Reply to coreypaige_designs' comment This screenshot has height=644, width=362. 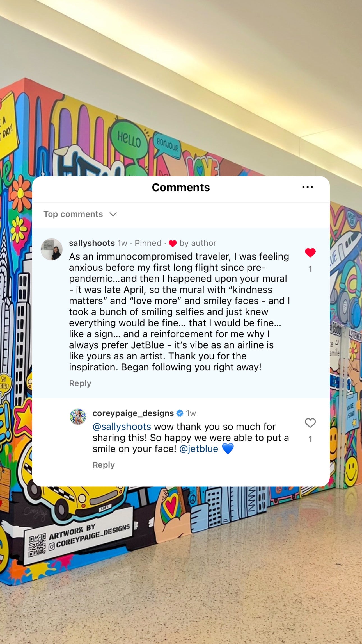pos(104,465)
